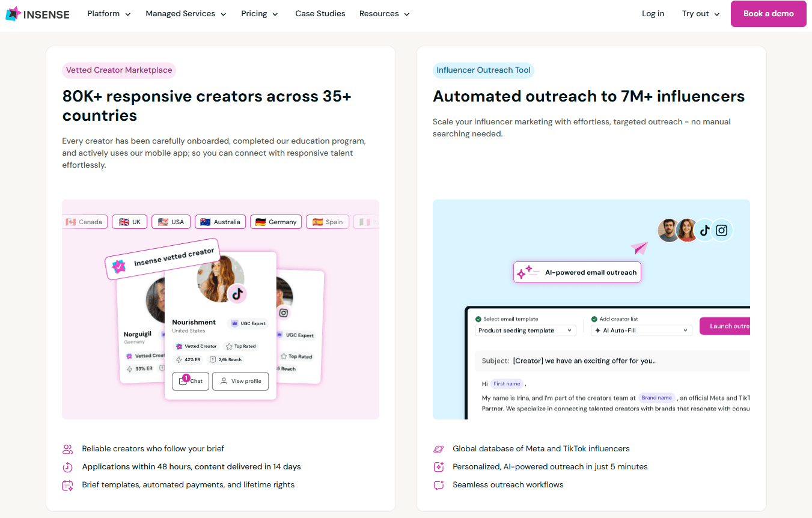Viewport: 812px width, 518px height.
Task: Open Chat on Nourishment's card
Action: (191, 381)
